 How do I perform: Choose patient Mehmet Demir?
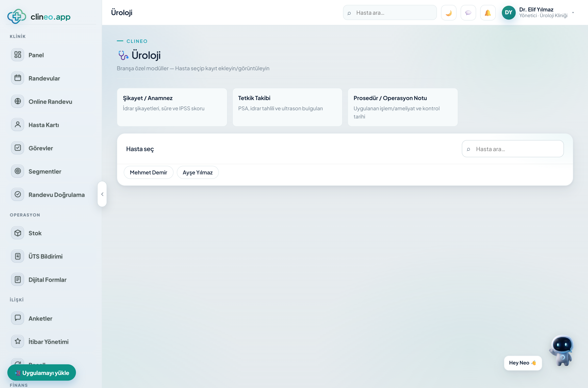coord(148,172)
